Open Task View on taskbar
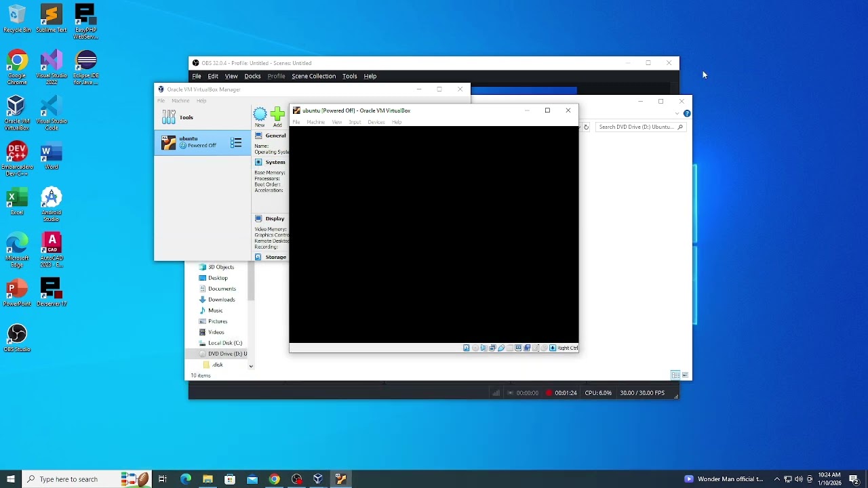This screenshot has width=868, height=488. 163,479
